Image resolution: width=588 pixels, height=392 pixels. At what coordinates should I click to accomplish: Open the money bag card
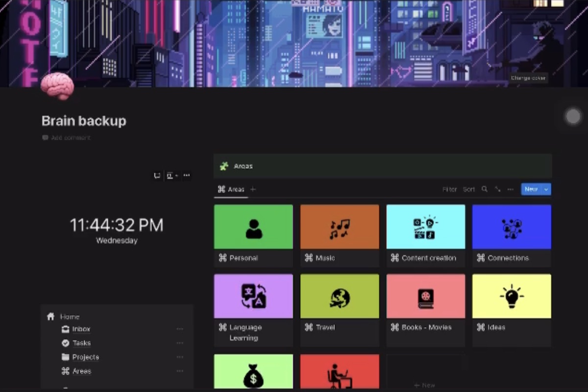click(253, 372)
